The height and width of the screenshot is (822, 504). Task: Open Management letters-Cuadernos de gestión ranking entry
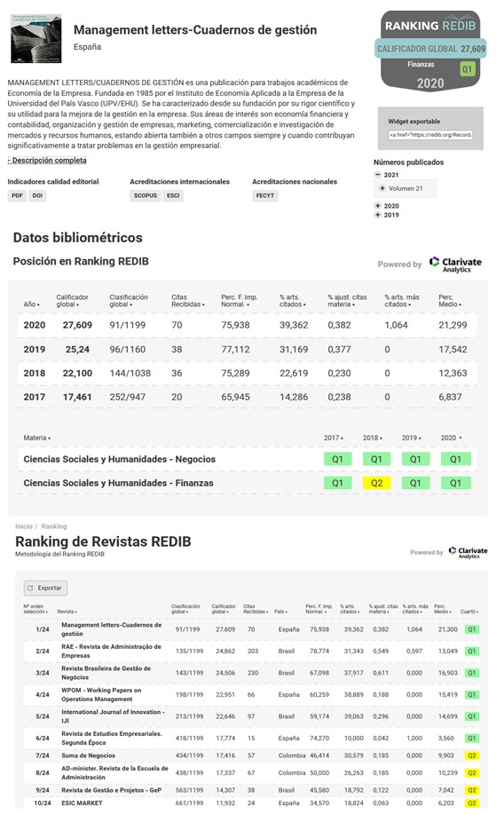coord(111,629)
